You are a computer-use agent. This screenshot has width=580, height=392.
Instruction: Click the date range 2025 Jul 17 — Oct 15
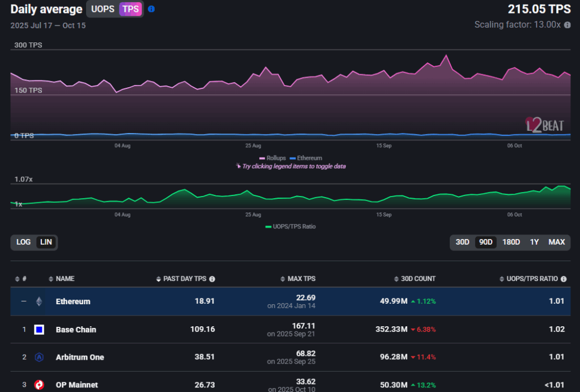tap(48, 25)
